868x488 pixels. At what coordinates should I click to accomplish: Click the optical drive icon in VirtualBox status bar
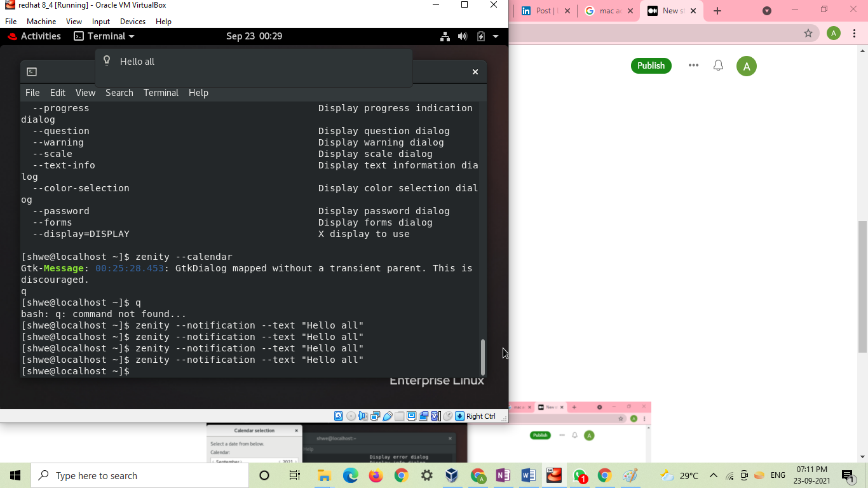tap(350, 416)
